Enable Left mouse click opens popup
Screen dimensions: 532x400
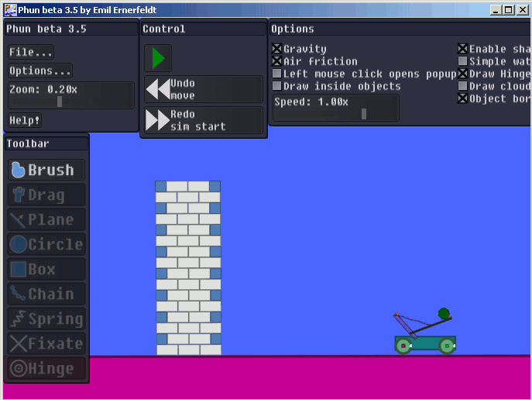tap(277, 74)
